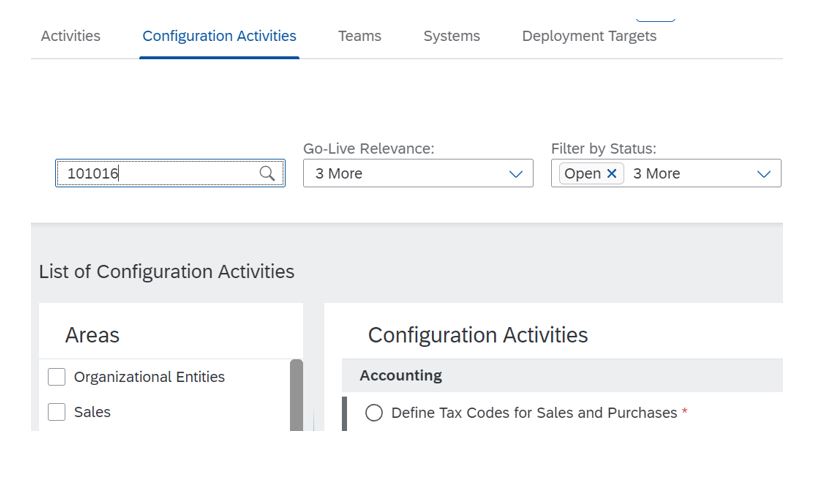Go to the Deployment Targets tab
The image size is (833, 479).
(589, 36)
